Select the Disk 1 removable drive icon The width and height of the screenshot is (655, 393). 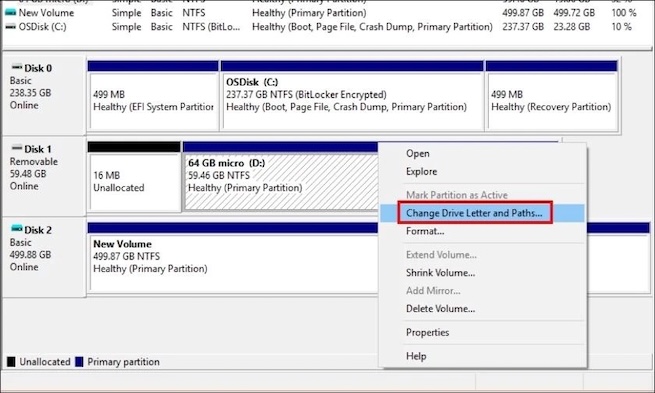click(17, 148)
